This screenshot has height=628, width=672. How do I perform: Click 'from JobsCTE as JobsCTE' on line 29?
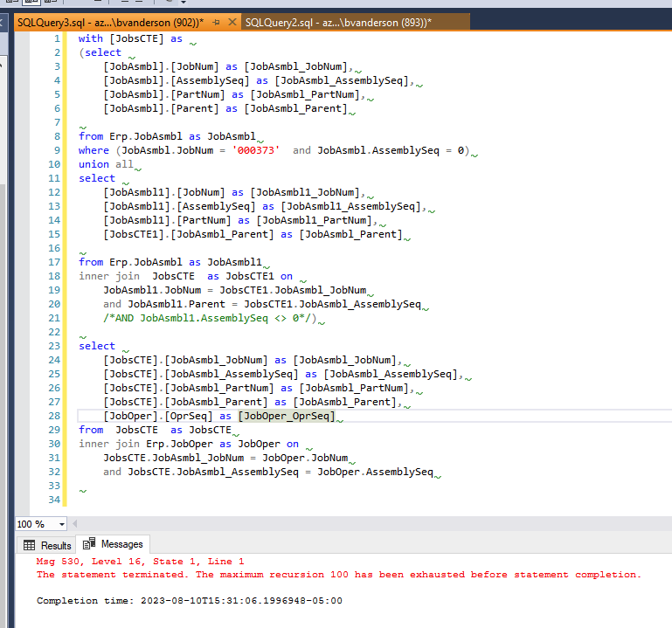click(x=156, y=430)
